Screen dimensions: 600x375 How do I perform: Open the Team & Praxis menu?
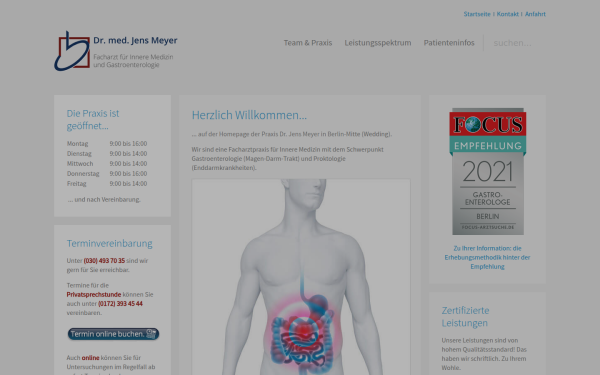click(x=308, y=43)
